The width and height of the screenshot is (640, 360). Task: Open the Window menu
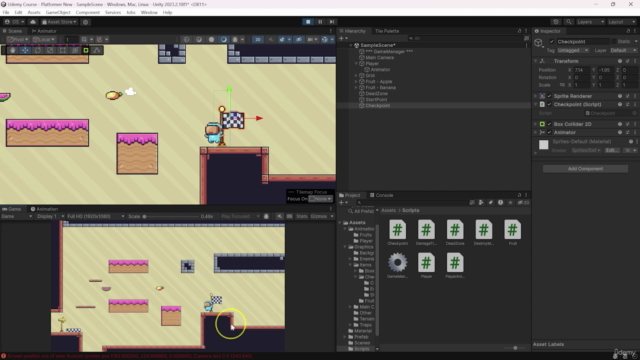149,13
